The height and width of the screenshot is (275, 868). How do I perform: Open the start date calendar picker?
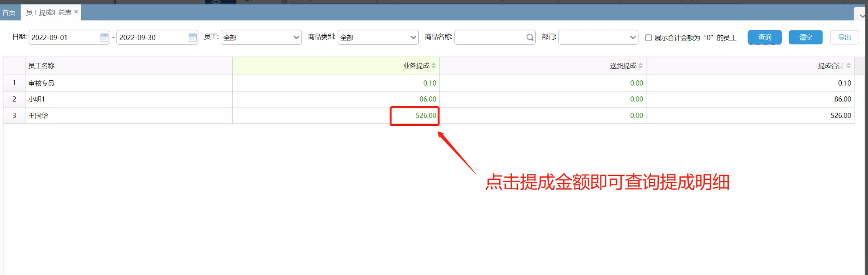click(x=104, y=37)
